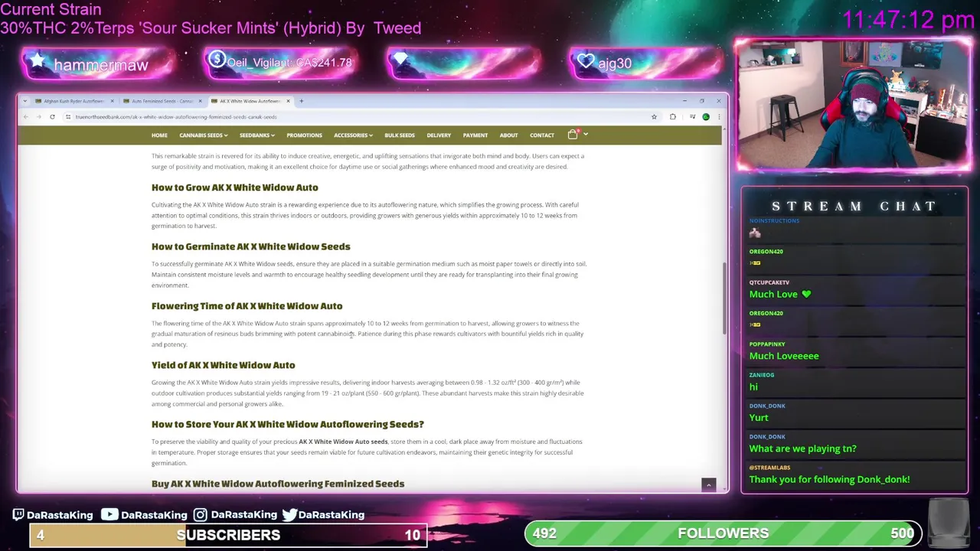The width and height of the screenshot is (980, 551).
Task: Minimize the browser window
Action: 684,101
